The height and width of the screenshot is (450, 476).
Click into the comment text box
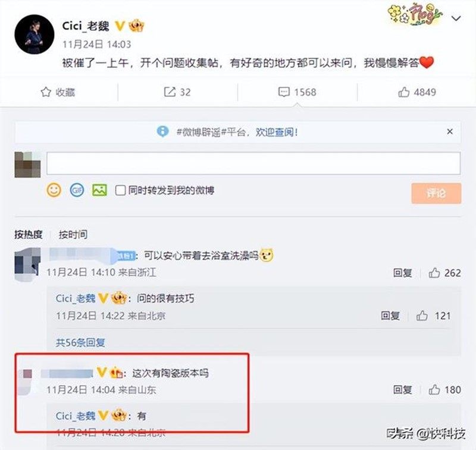coord(253,163)
